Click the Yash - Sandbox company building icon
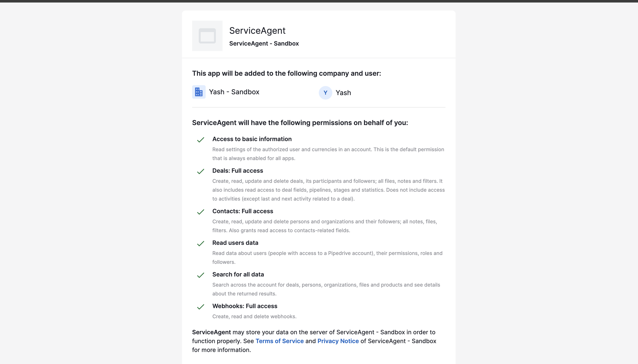638x364 pixels. point(199,92)
